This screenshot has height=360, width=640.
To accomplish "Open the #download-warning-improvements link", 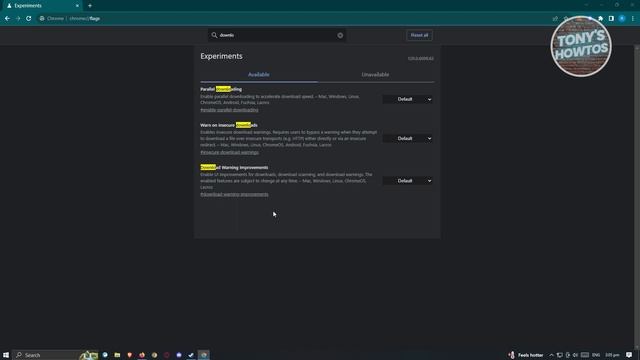I will pos(234,194).
